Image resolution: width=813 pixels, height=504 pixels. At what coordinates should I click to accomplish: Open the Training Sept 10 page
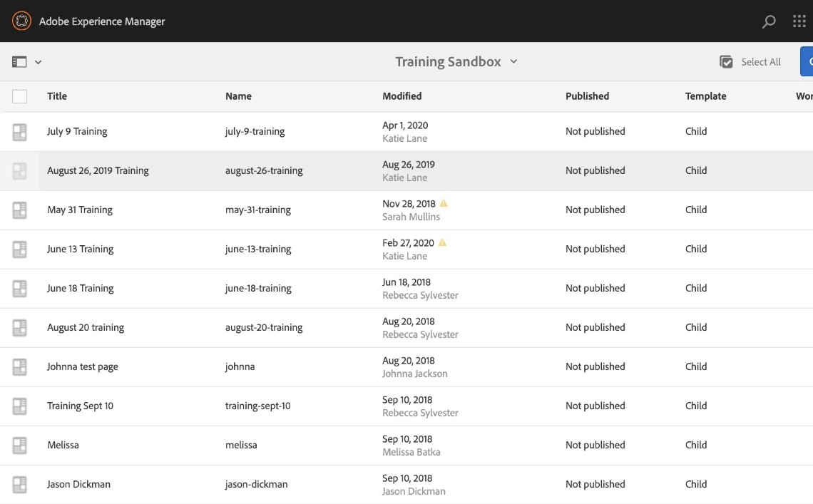coord(80,406)
